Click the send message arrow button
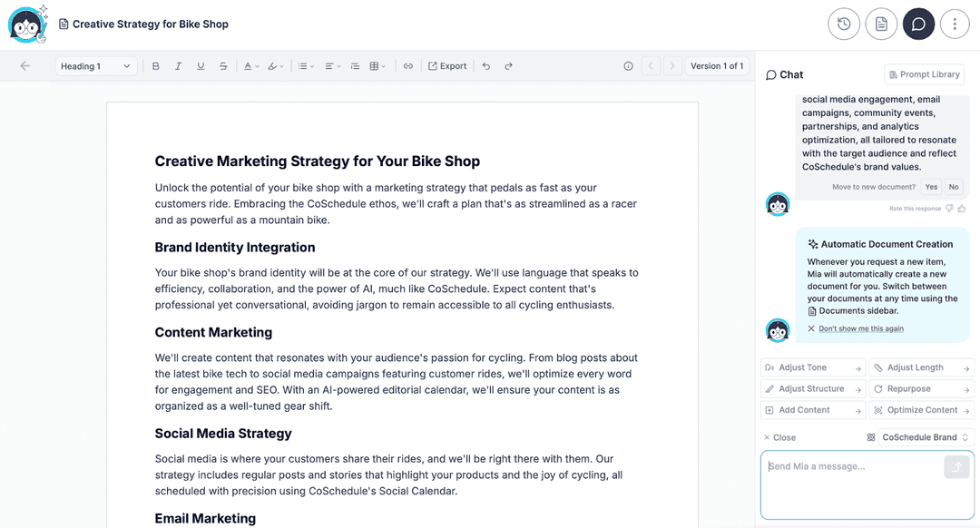980x528 pixels. 956,467
